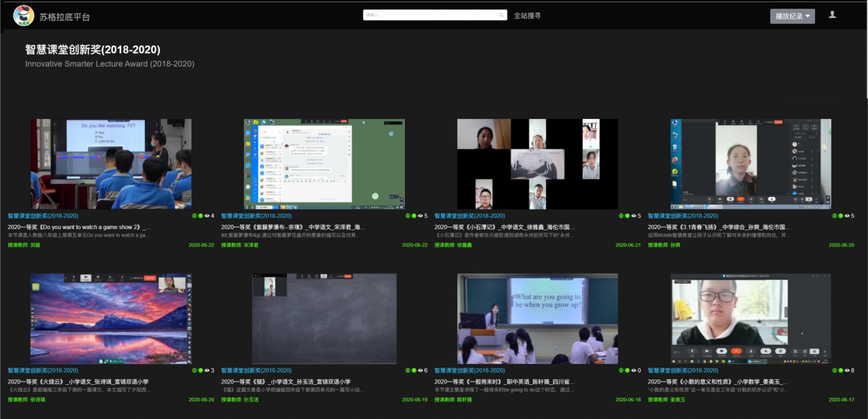Open teacher link 刘丽
868x419 pixels.
(x=35, y=245)
